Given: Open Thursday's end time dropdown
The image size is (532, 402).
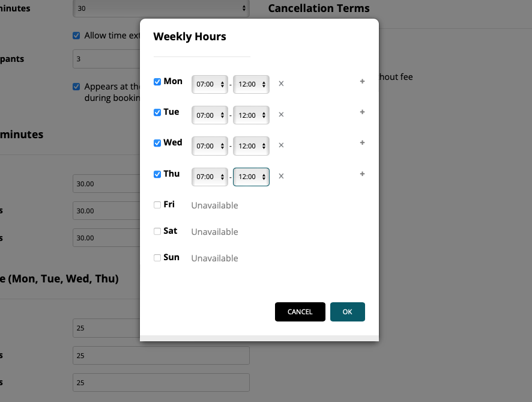Looking at the screenshot, I should click(x=251, y=177).
